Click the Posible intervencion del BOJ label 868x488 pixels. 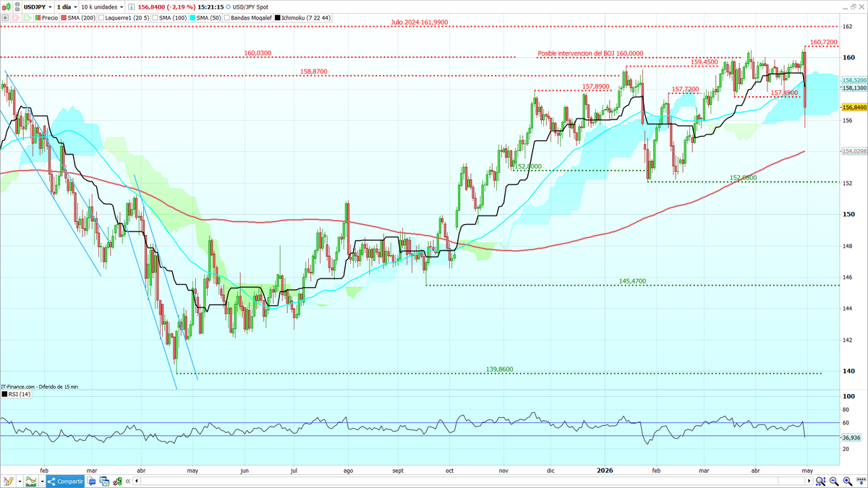[x=590, y=53]
